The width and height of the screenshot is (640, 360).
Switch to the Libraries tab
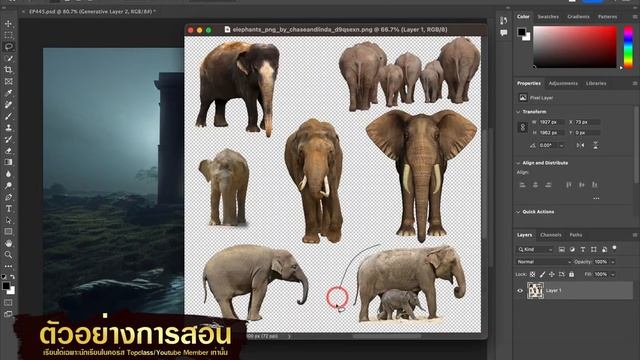(596, 83)
